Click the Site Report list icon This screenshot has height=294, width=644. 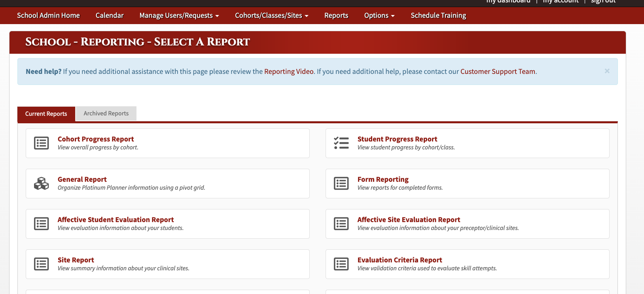[42, 264]
